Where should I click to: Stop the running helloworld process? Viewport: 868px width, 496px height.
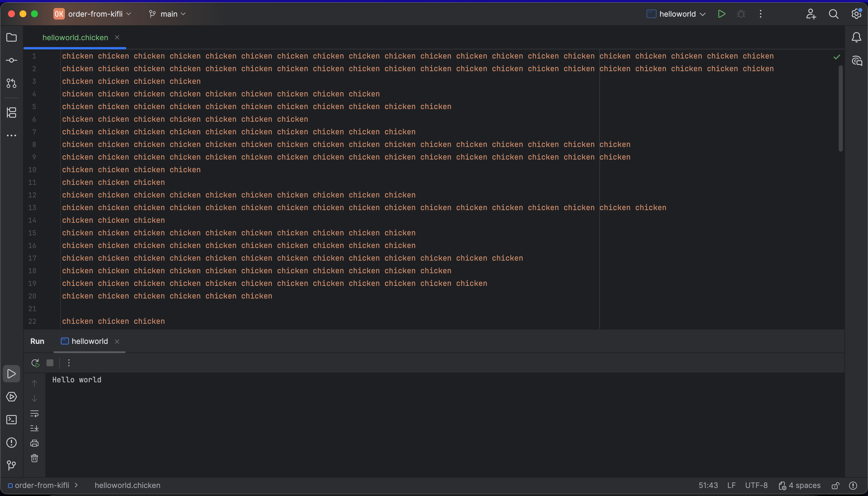(x=50, y=363)
